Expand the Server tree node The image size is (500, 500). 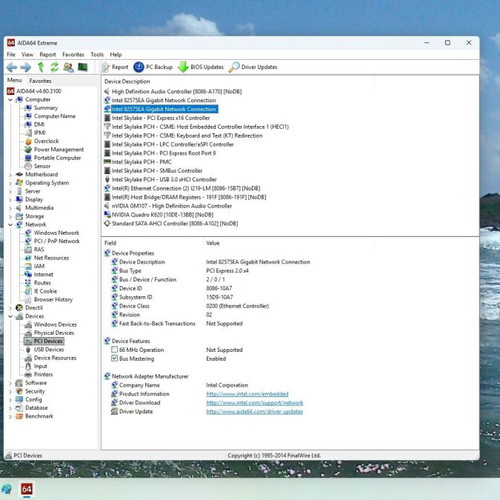11,191
